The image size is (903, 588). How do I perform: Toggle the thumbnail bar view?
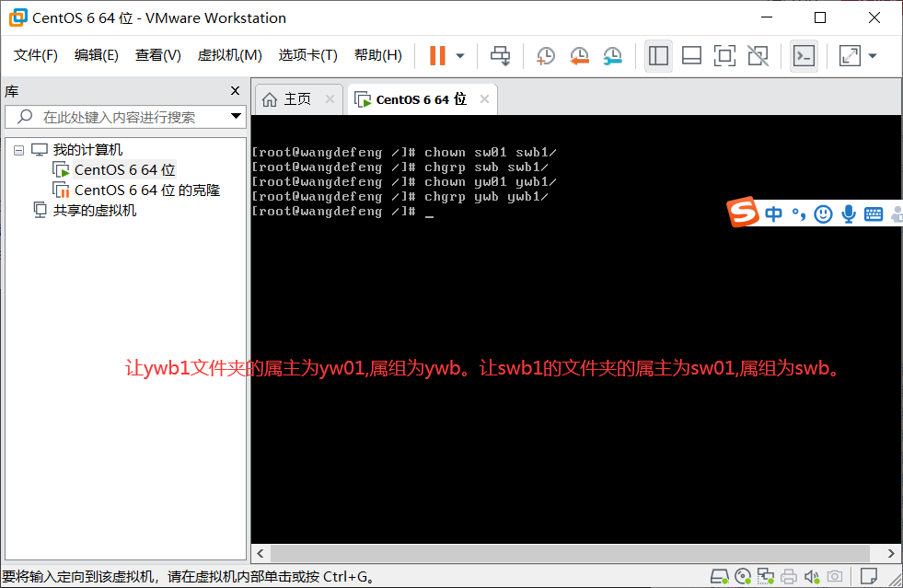[x=691, y=56]
